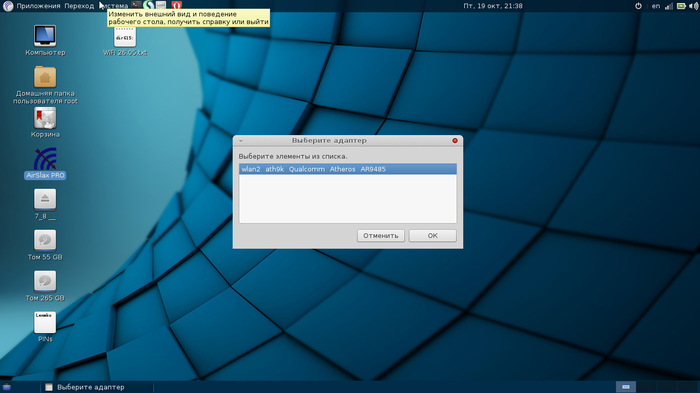Image resolution: width=700 pixels, height=393 pixels.
Task: Open the power/shutdown icon in tray
Action: [x=638, y=6]
